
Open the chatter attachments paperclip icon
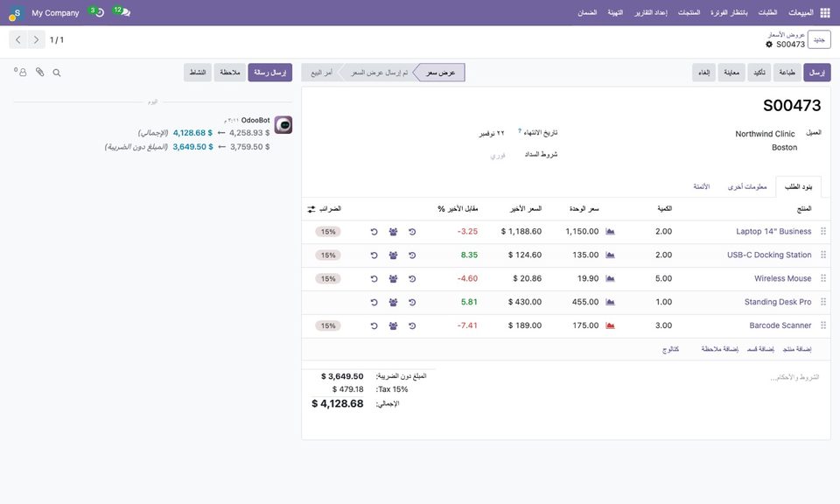click(39, 72)
